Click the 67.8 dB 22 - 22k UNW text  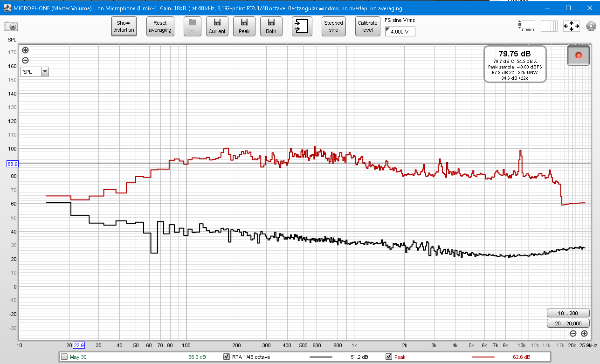click(515, 73)
